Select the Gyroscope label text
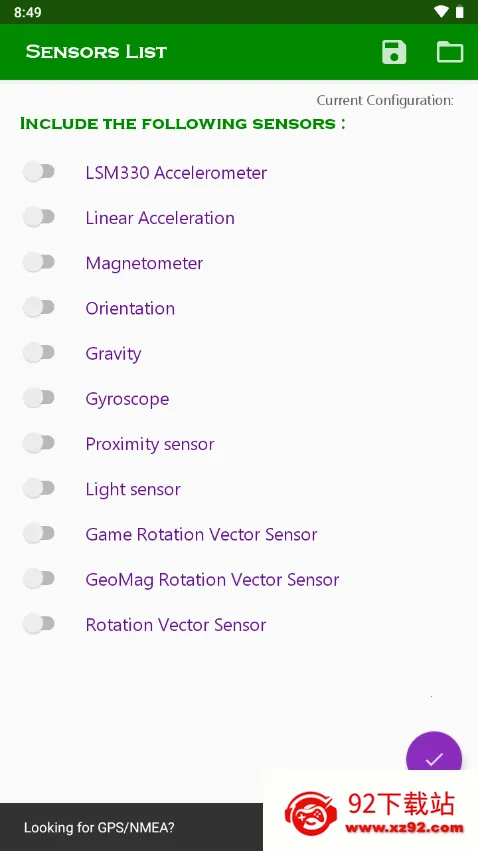Viewport: 478px width, 851px height. coord(128,399)
